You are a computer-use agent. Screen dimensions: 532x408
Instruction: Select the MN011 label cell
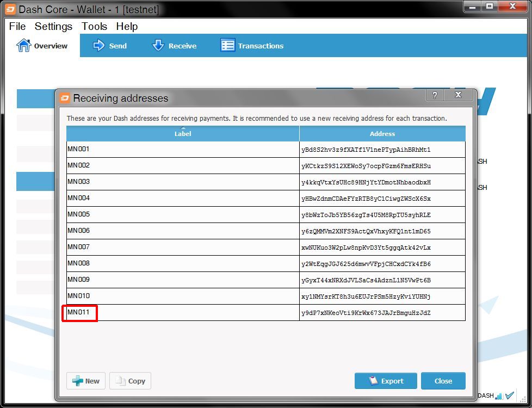point(183,312)
